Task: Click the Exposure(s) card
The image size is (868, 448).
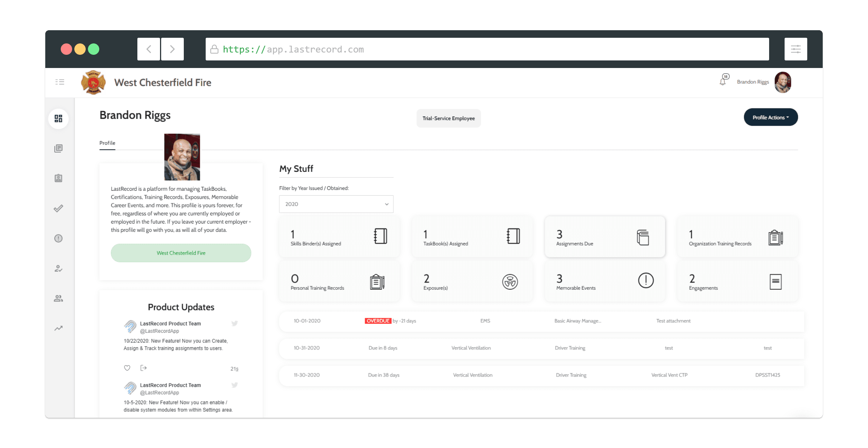Action: [x=472, y=281]
